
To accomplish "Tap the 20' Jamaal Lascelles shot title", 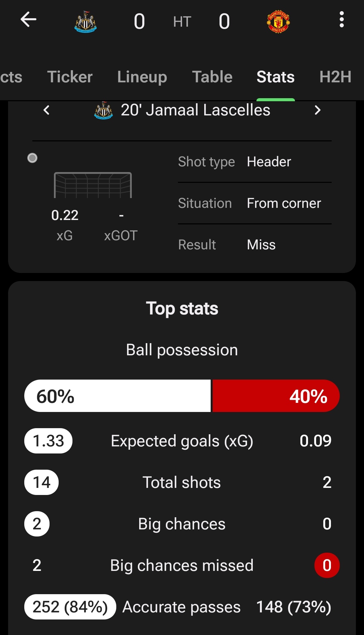I will [x=195, y=110].
